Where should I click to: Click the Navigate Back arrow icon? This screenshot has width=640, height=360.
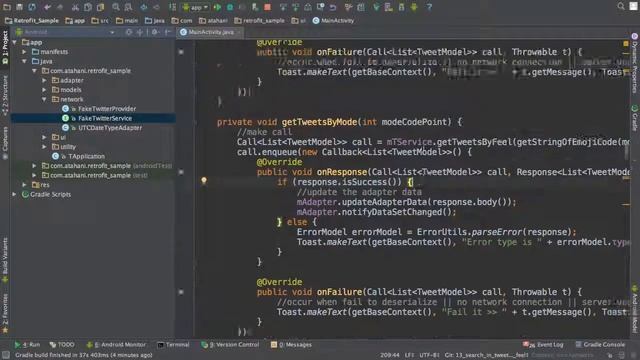tap(144, 7)
